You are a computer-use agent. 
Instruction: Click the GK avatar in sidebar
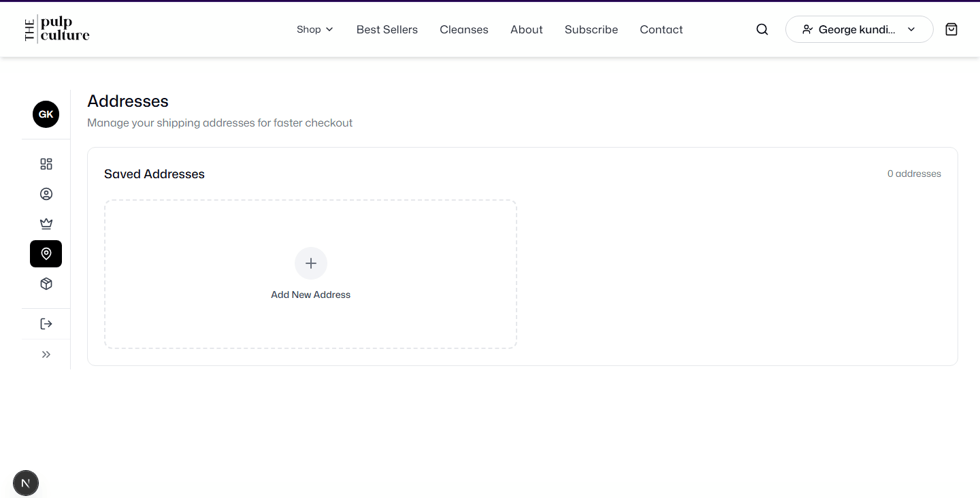(46, 114)
